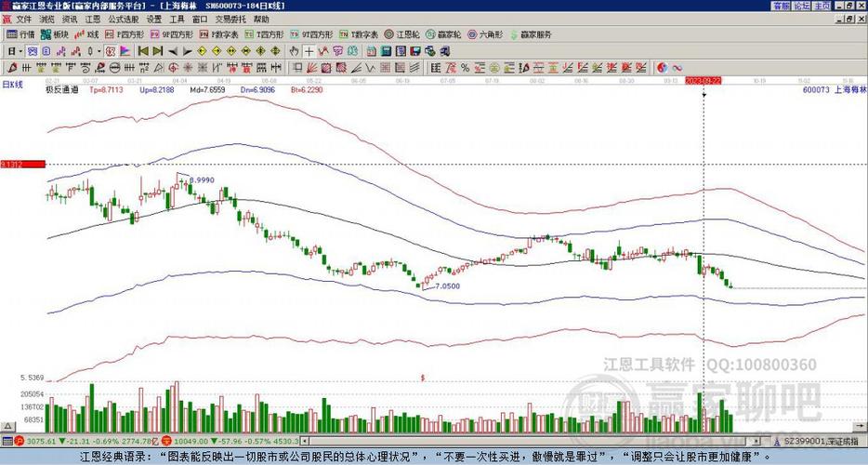Click the highlighted date marker 09-22
Viewport: 868px width, 465px height.
(x=703, y=80)
